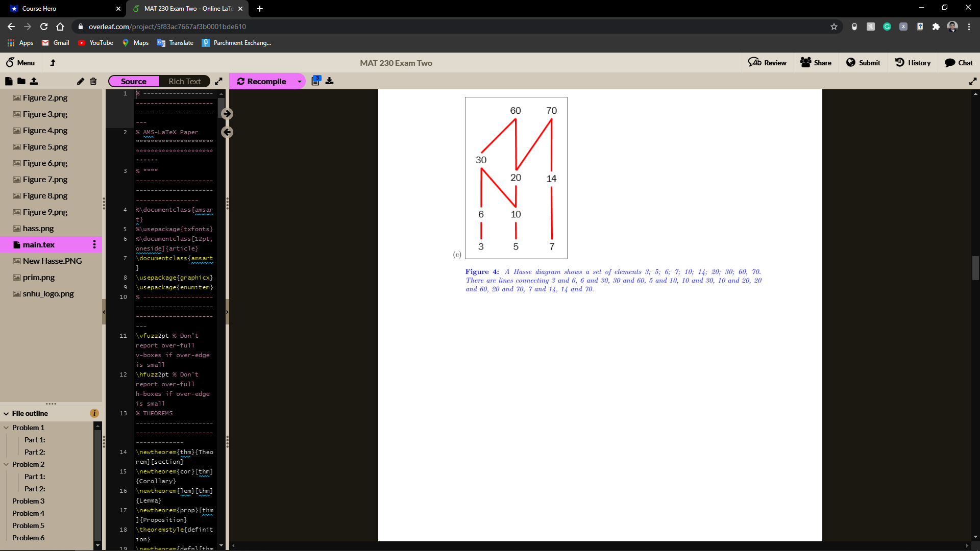
Task: Toggle left panel collapse arrow
Action: point(104,312)
